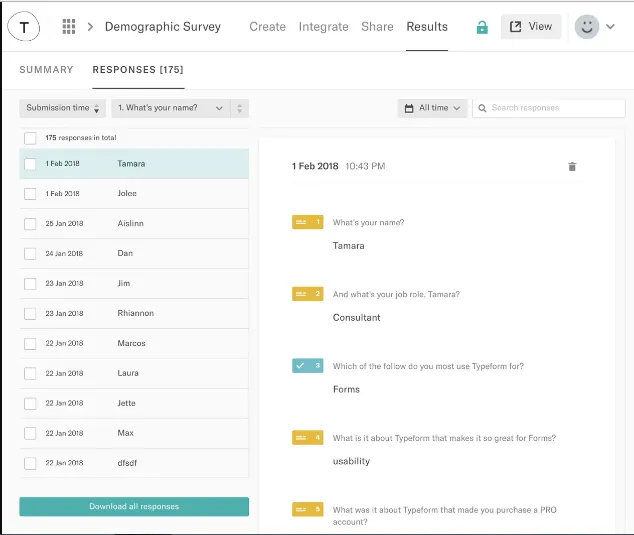Switch to the Summary tab
Image resolution: width=634 pixels, height=535 pixels.
(46, 70)
